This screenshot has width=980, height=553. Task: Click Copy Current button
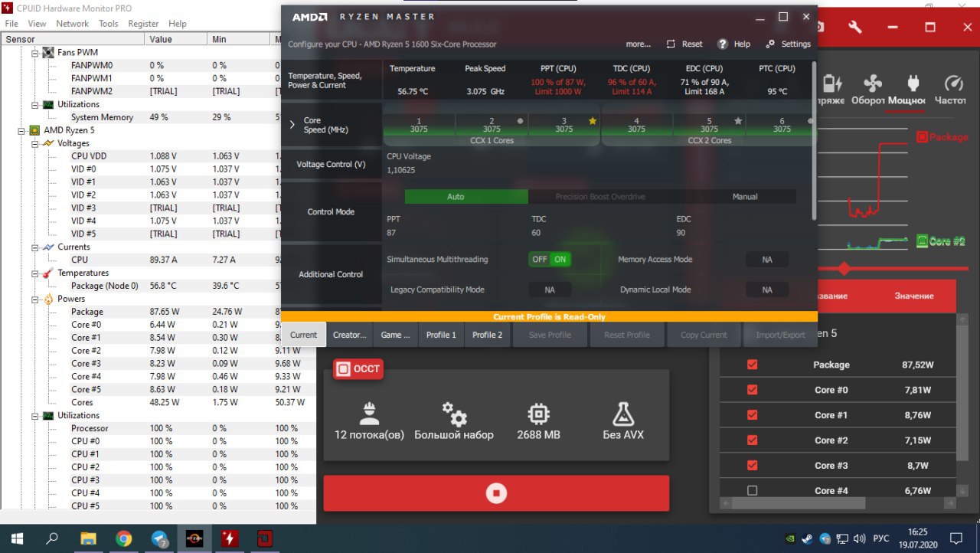click(x=703, y=335)
